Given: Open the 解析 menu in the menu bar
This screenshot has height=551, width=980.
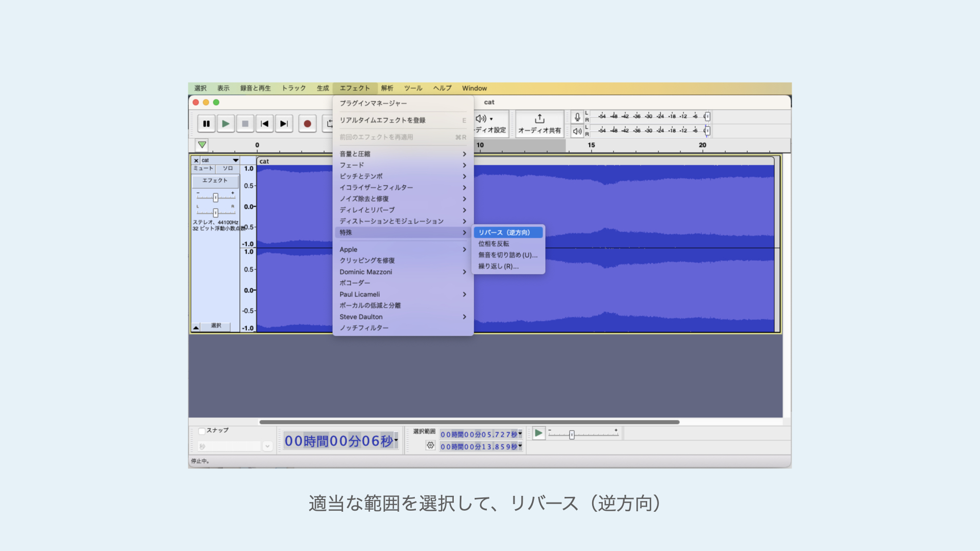Looking at the screenshot, I should pyautogui.click(x=387, y=88).
